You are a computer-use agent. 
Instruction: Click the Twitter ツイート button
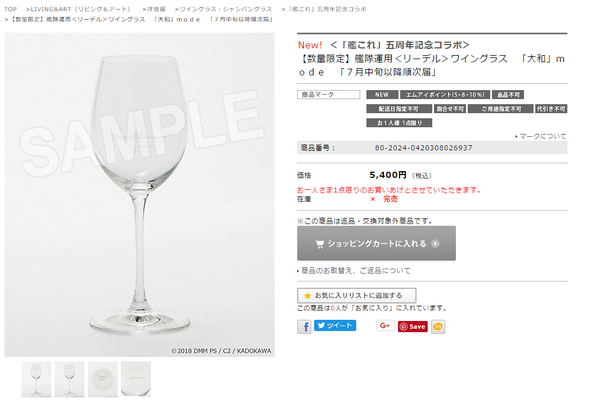click(335, 326)
